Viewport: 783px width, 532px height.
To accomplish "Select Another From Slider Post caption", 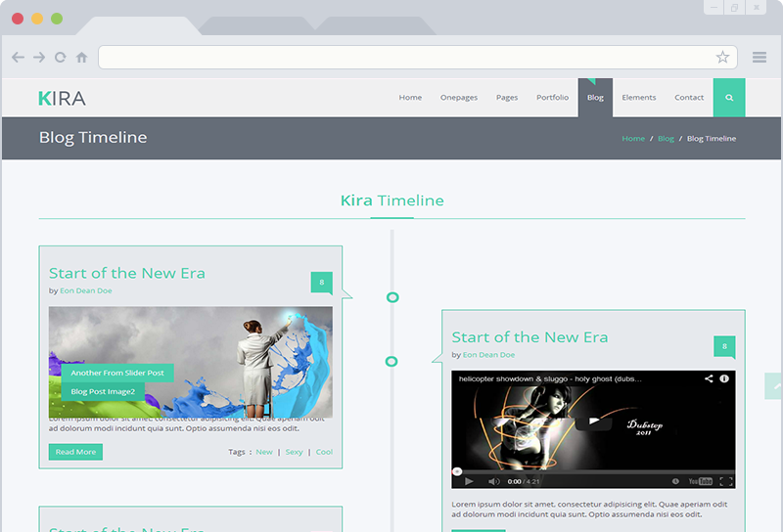I will (x=117, y=373).
